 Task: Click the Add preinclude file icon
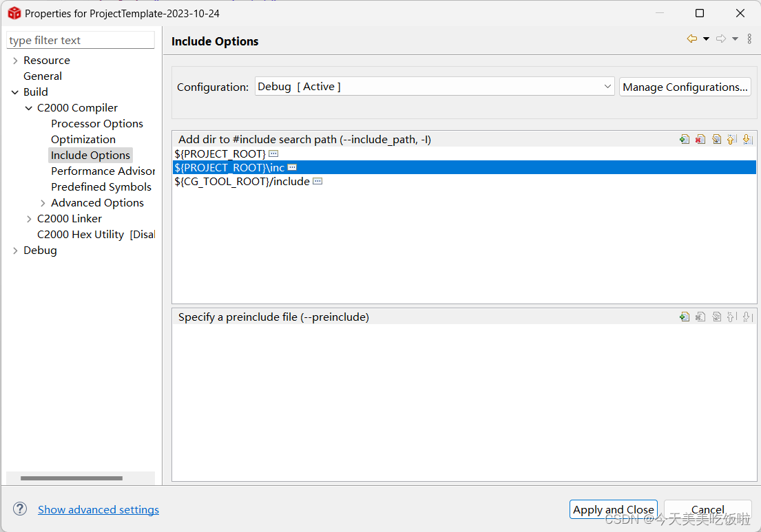[685, 317]
